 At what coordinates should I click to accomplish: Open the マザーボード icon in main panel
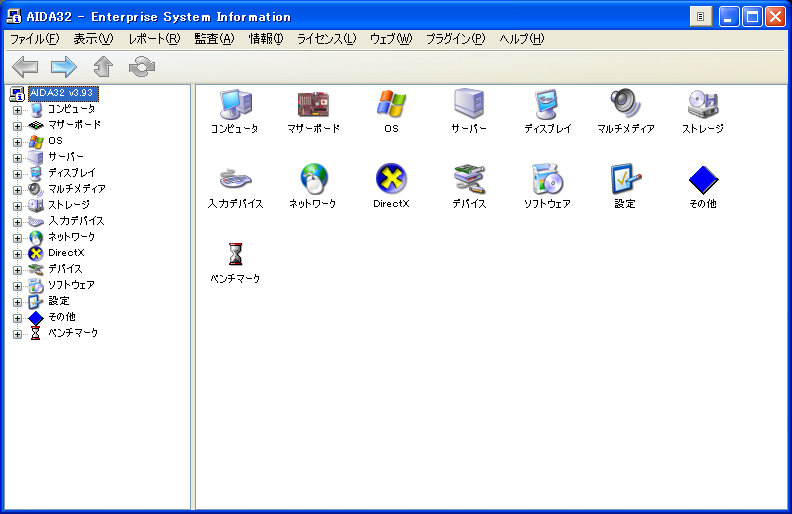[x=313, y=104]
